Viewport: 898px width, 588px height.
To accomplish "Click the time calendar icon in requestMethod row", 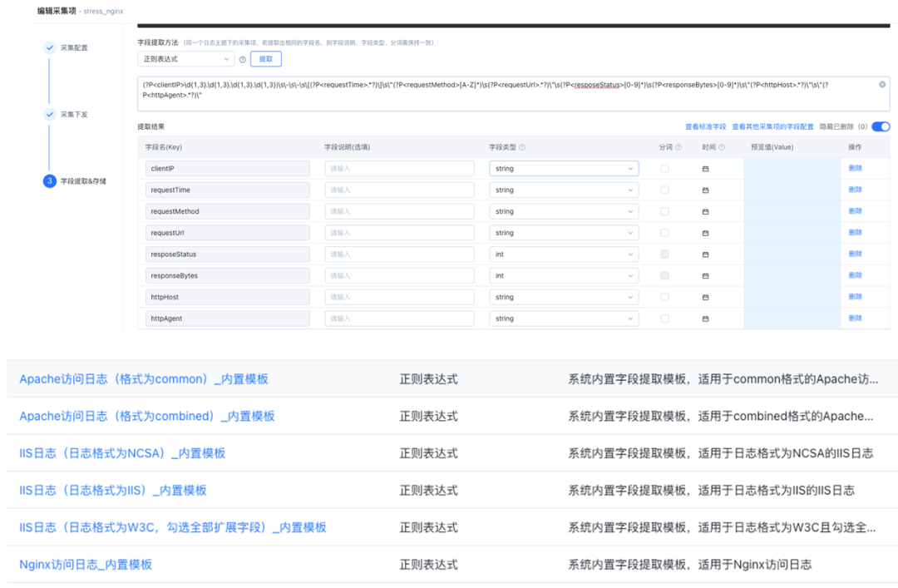I will coord(706,212).
